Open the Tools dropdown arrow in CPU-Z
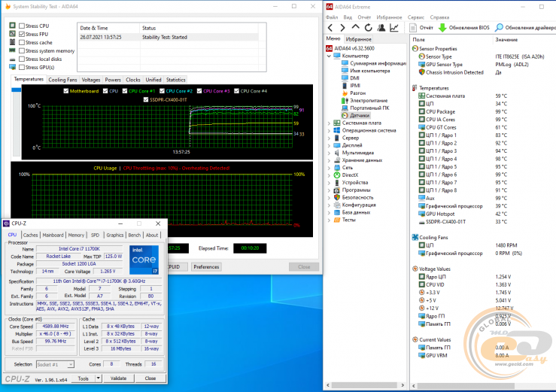Viewport: 556px width, 392px height. 99,378
